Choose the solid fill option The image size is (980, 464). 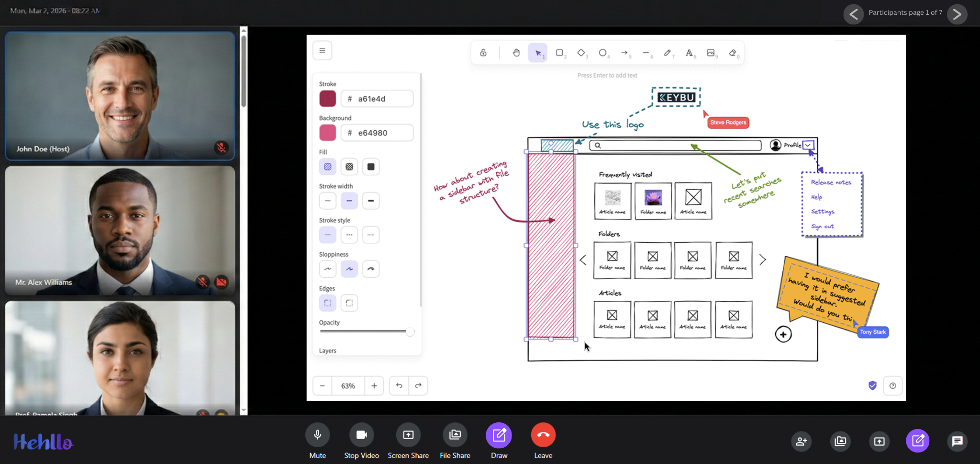pos(371,167)
